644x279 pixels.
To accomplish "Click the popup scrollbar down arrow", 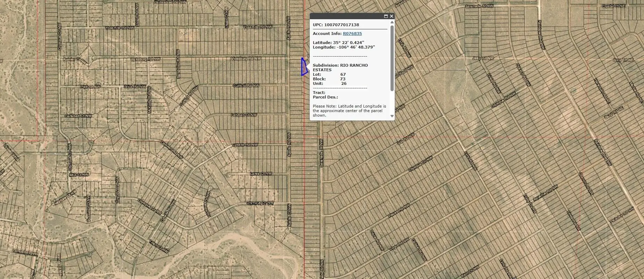I will tap(392, 116).
